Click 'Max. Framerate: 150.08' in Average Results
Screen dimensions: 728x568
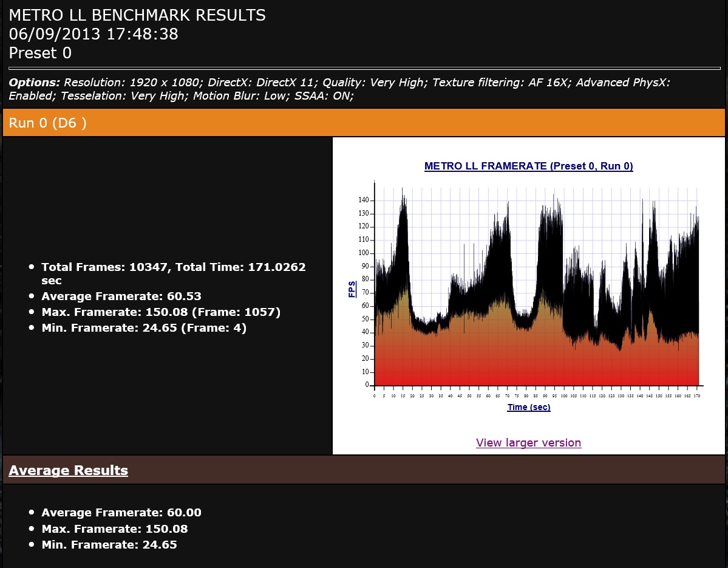pos(115,529)
